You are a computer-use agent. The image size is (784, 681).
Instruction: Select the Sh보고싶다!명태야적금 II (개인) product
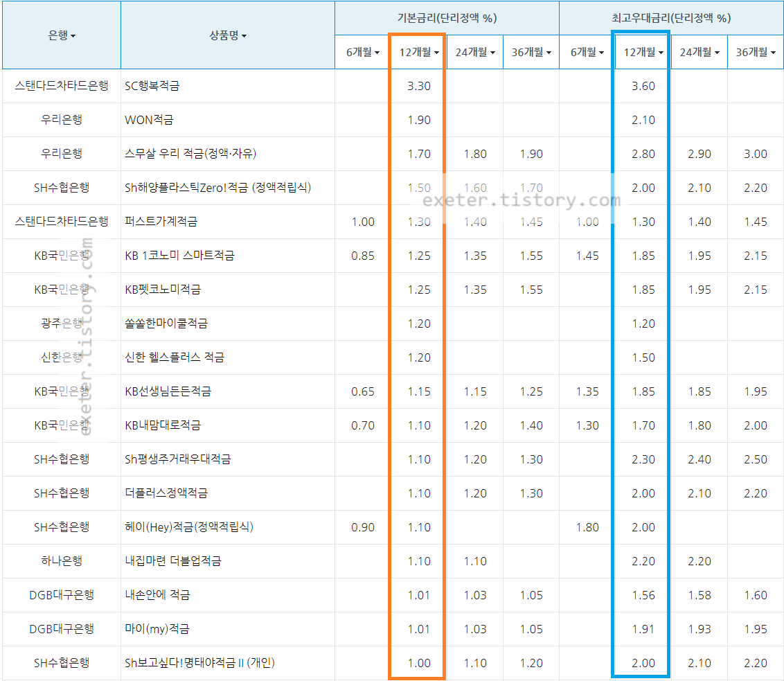click(x=199, y=663)
